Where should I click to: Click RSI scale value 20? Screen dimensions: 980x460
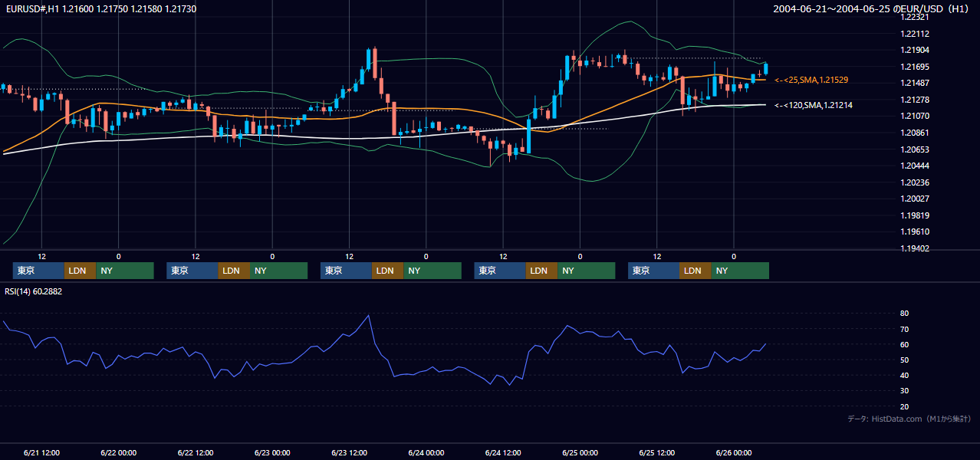coord(905,406)
